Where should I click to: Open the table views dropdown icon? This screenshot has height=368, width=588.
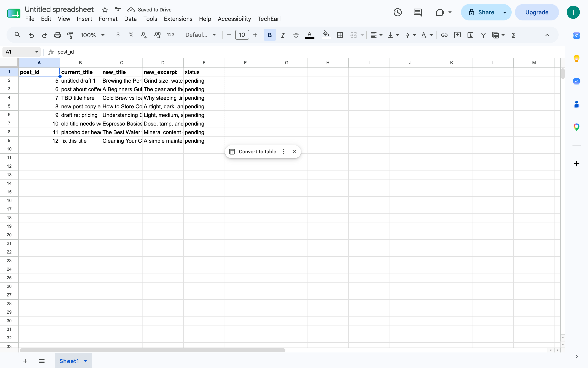point(498,35)
